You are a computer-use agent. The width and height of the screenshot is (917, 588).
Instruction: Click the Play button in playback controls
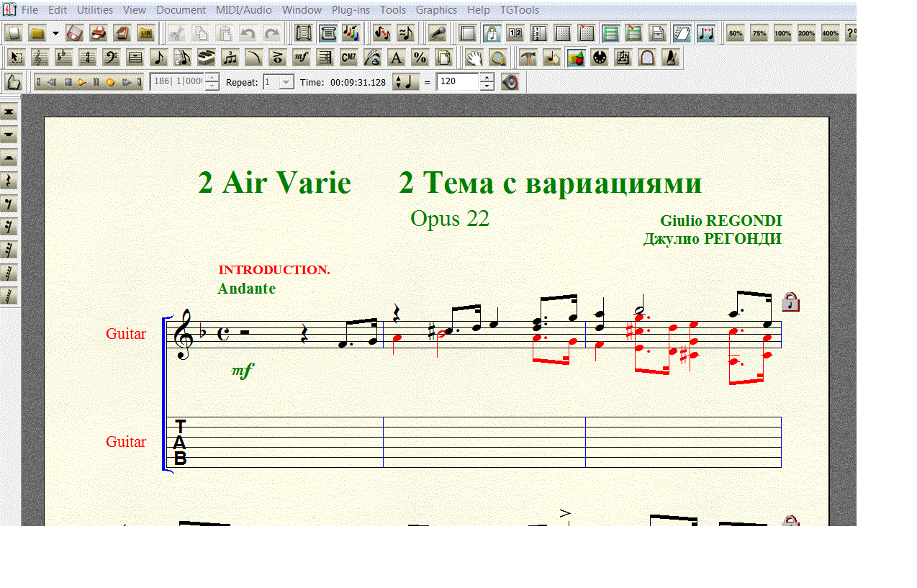(82, 82)
